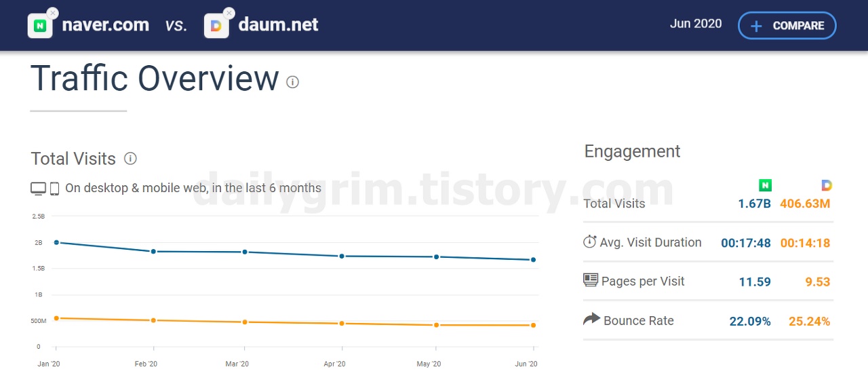The width and height of the screenshot is (868, 380).
Task: Click the Daum icon in Engagement column header
Action: pyautogui.click(x=826, y=185)
